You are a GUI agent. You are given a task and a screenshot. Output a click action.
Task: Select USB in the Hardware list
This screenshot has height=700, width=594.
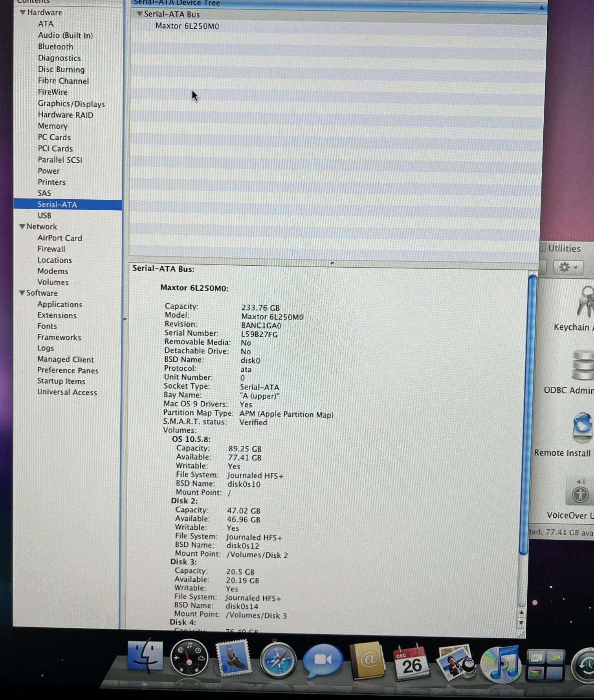coord(44,215)
